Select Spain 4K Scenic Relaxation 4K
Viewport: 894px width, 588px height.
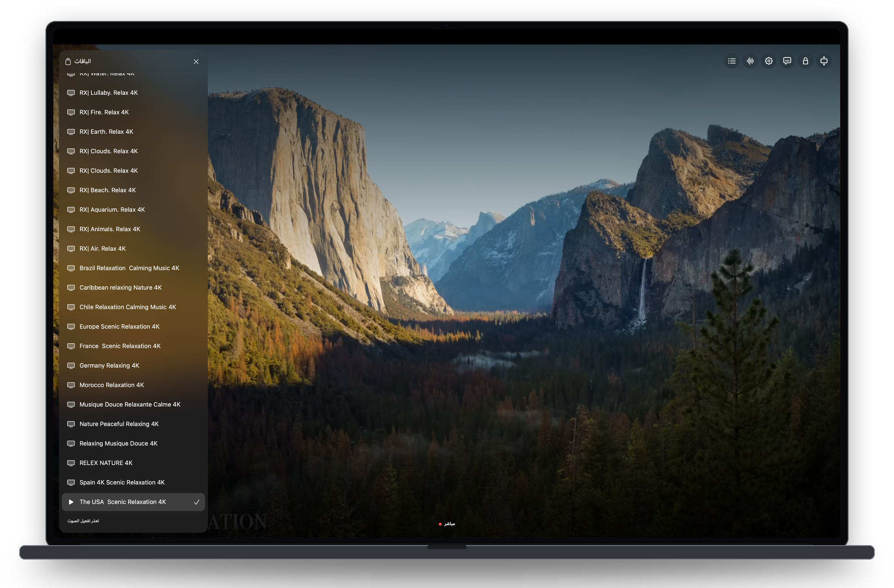(x=133, y=482)
